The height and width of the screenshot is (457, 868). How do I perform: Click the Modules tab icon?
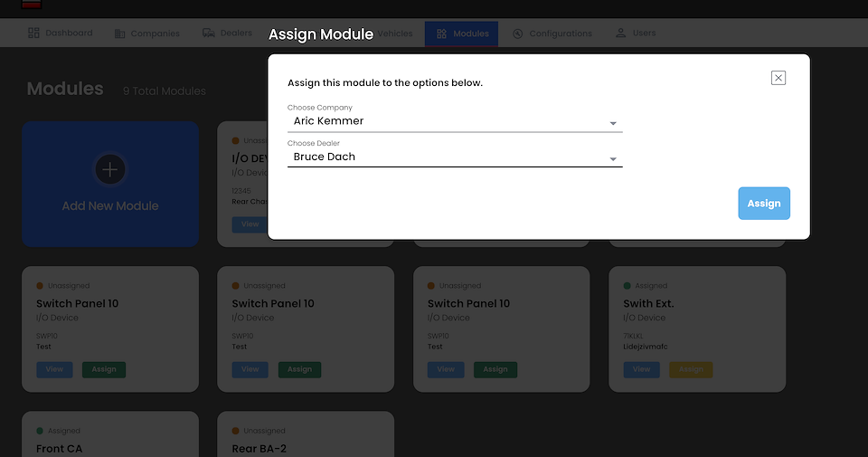pyautogui.click(x=441, y=33)
